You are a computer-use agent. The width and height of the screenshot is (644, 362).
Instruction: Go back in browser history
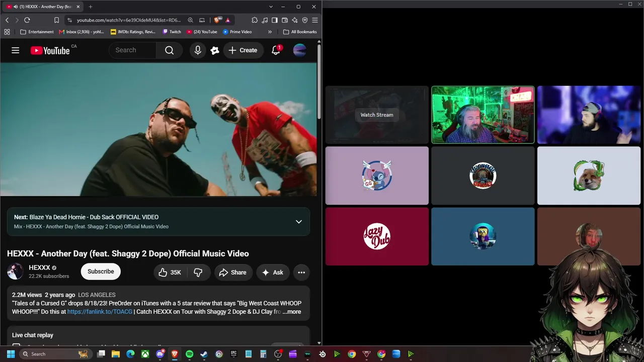coord(7,20)
